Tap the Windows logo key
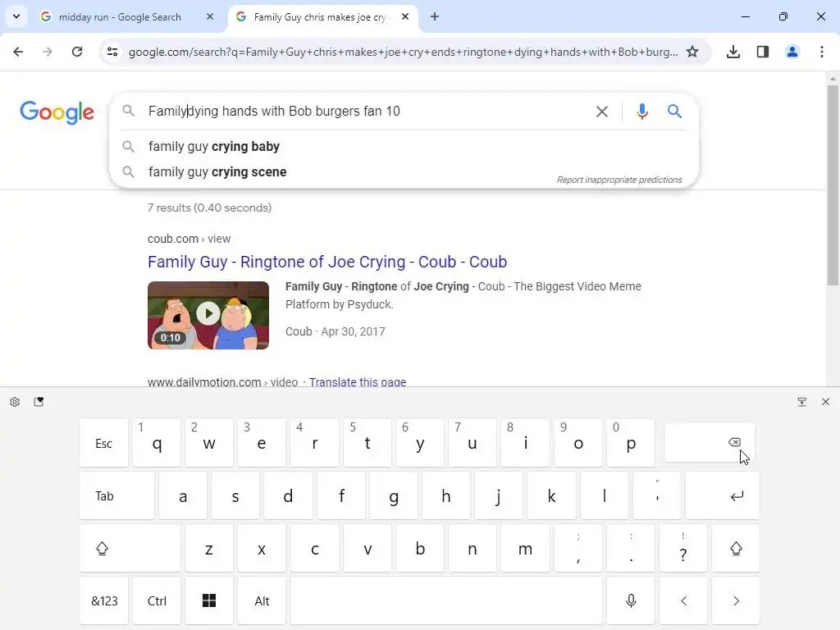 209,600
